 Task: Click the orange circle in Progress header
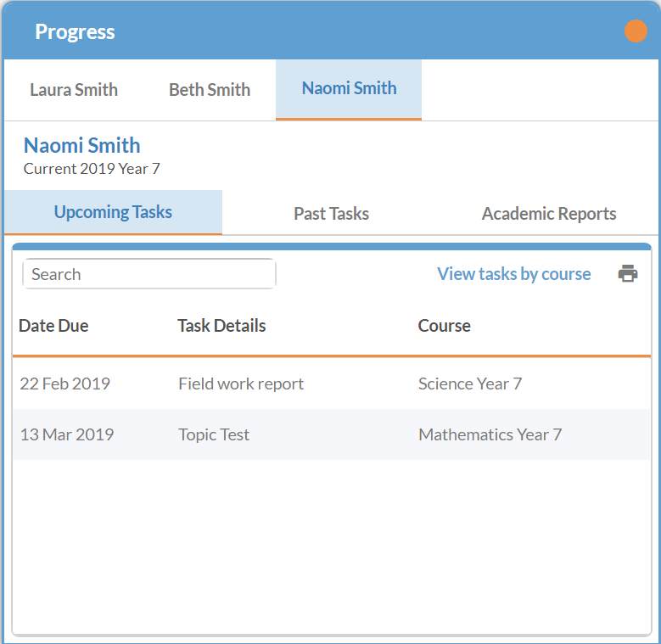click(x=636, y=31)
